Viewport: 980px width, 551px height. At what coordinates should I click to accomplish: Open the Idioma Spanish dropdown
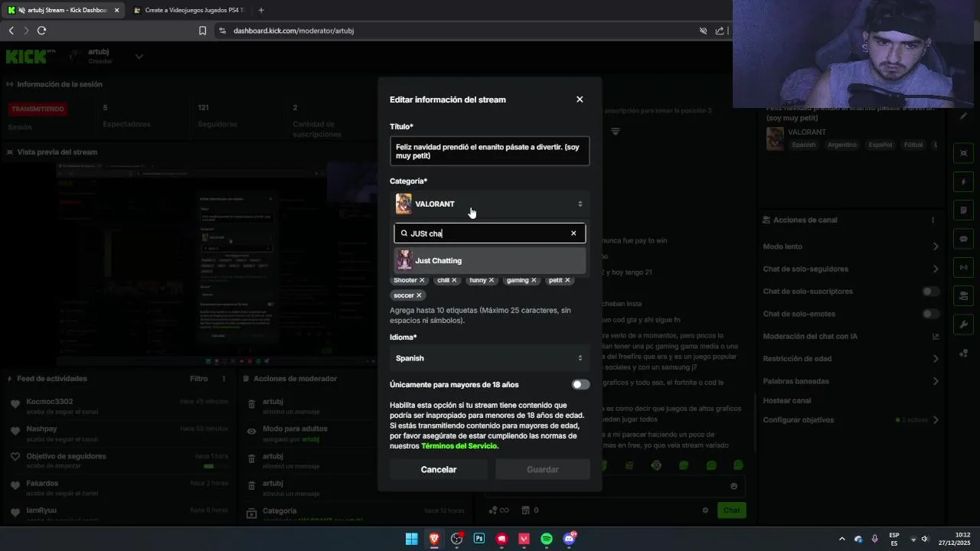coord(489,358)
